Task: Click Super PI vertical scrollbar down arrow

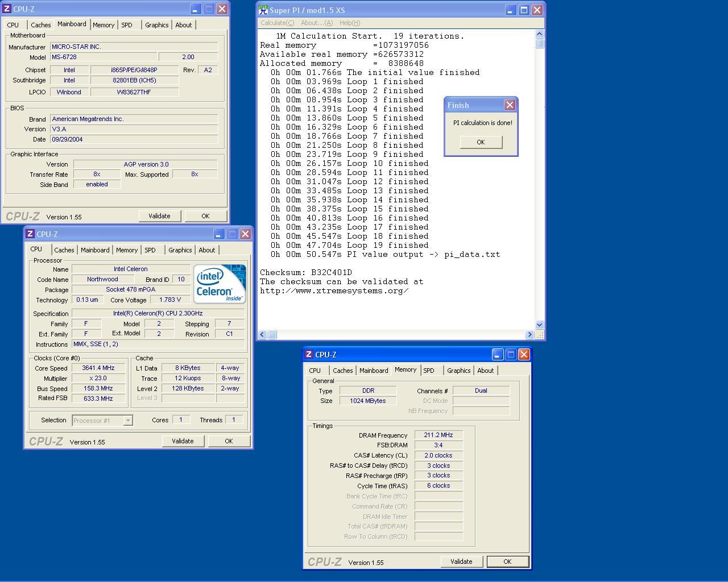Action: [x=540, y=325]
